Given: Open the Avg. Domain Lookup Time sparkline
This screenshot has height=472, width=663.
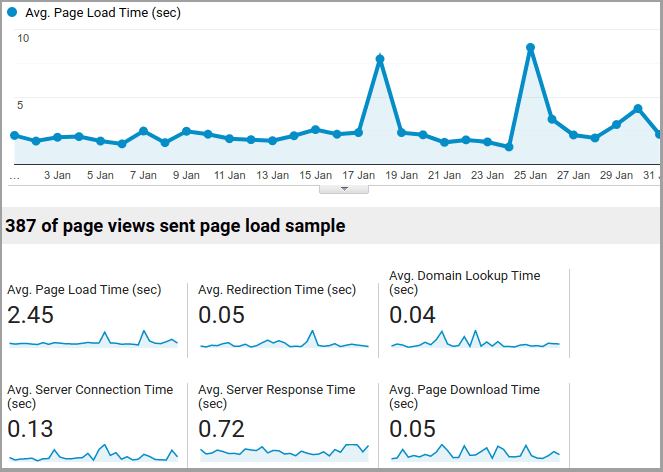Looking at the screenshot, I should point(475,339).
